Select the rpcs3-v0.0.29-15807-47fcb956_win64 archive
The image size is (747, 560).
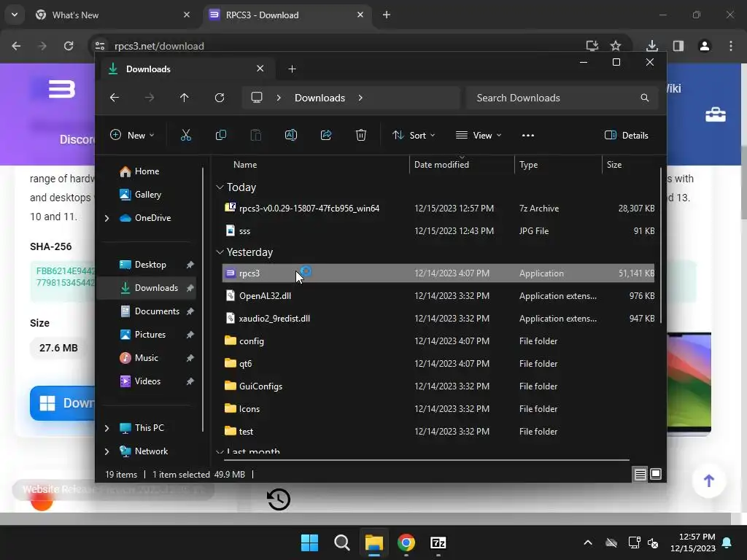[x=438, y=208]
